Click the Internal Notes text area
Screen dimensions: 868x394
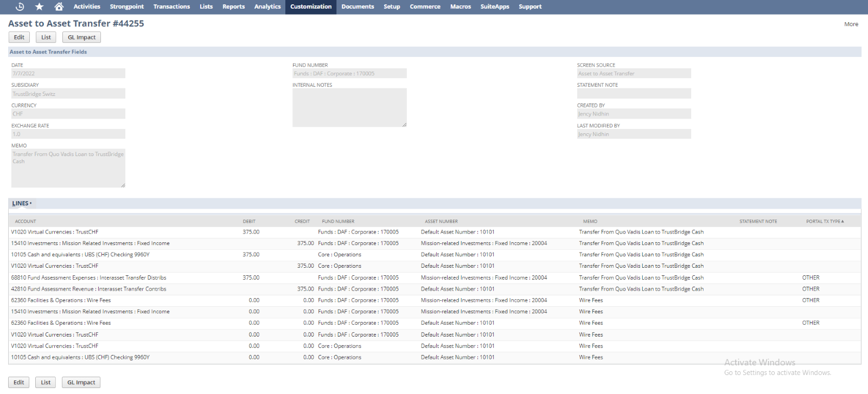pos(349,107)
